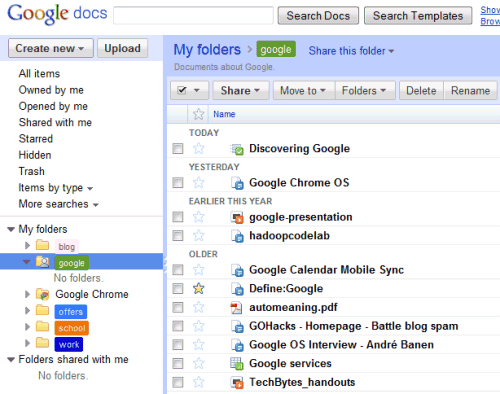Click the shared google folder icon in sidebar
500x394 pixels.
coord(42,262)
